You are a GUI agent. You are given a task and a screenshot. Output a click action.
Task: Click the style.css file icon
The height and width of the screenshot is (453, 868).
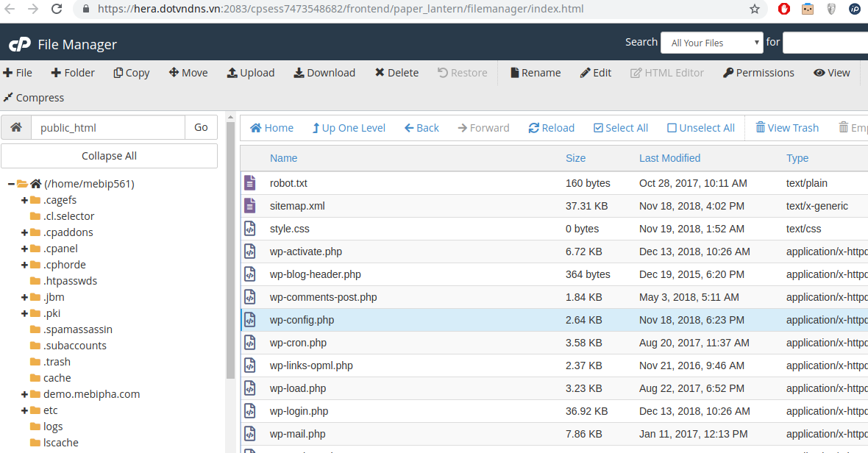point(250,229)
